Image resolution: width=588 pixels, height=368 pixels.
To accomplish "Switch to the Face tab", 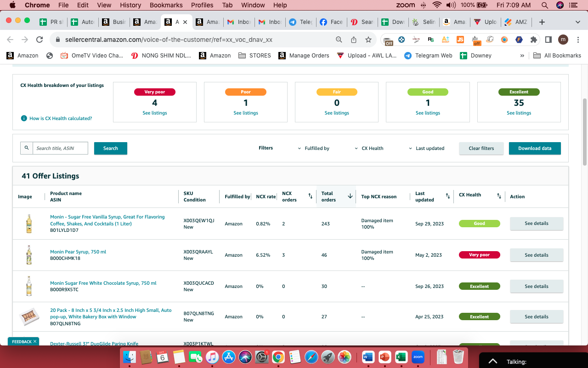I will click(x=331, y=22).
